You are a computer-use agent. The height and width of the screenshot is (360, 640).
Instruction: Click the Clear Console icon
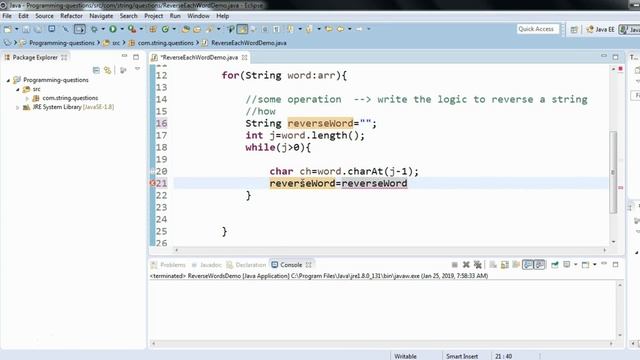pos(493,265)
